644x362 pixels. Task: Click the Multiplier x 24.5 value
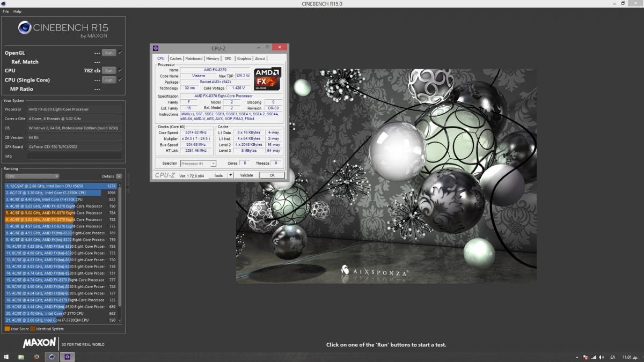coord(196,138)
